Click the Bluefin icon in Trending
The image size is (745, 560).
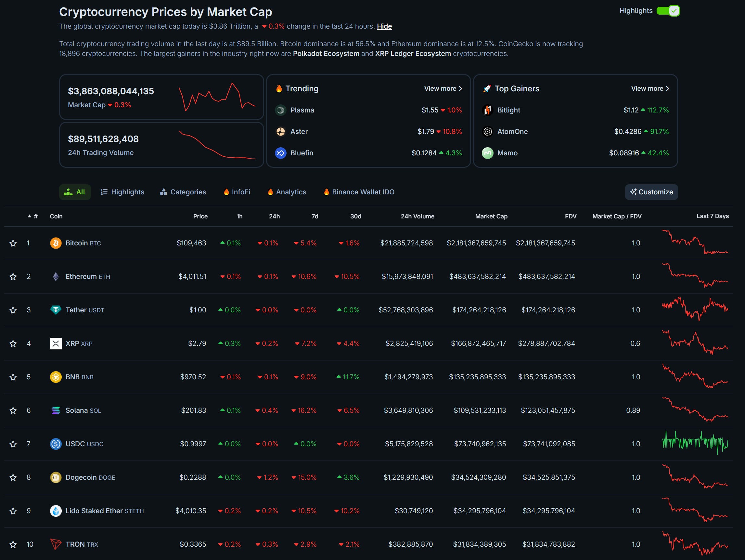coord(280,153)
